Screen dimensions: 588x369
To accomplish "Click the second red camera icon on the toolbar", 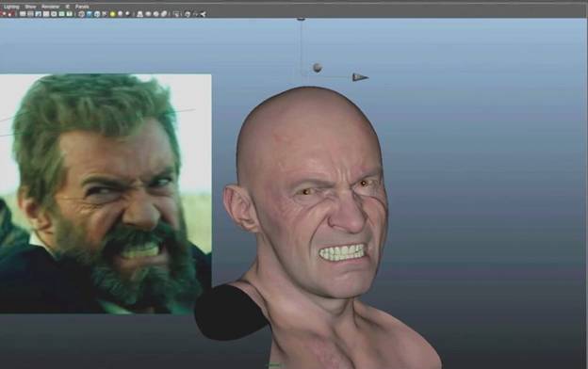I will (x=10, y=14).
